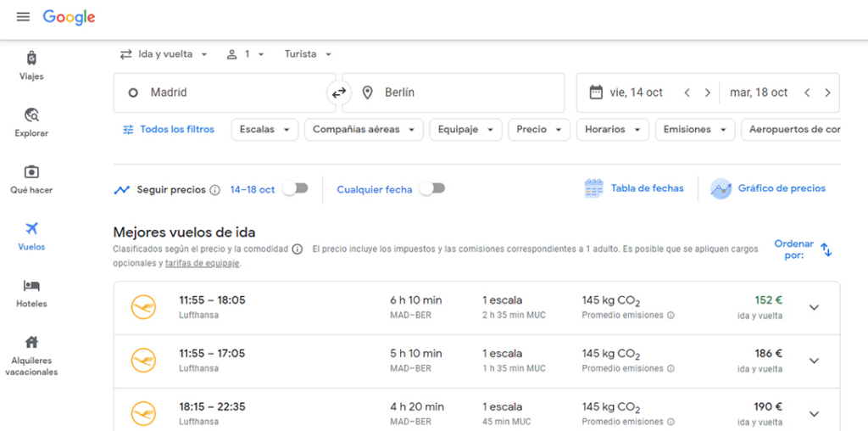Toggle Cualquier fecha price tracking
868x431 pixels.
pos(432,188)
